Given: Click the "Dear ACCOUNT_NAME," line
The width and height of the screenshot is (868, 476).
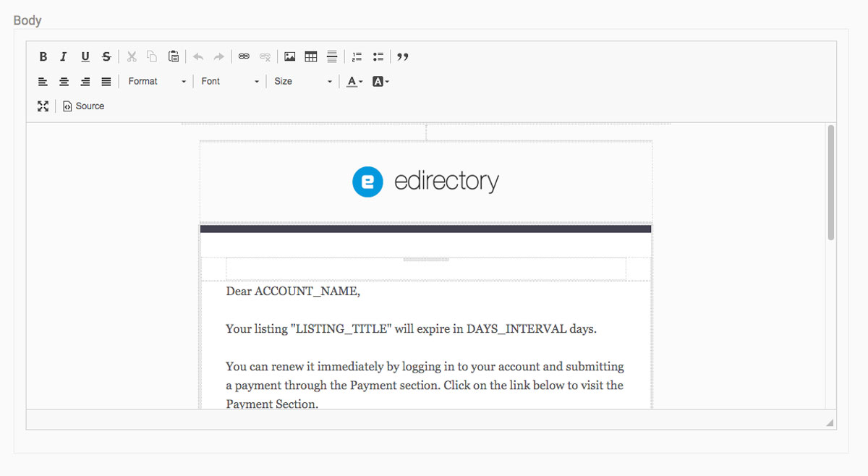Looking at the screenshot, I should 293,292.
